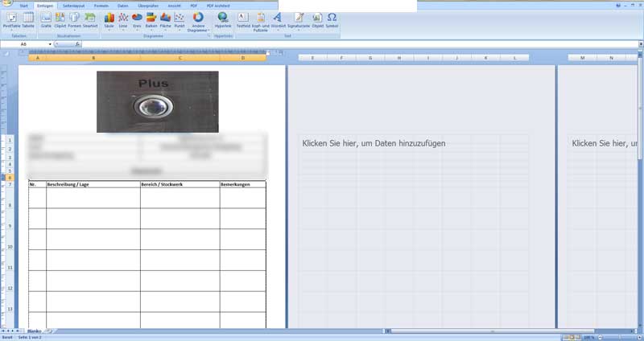This screenshot has width=644, height=341.
Task: Open Andere Diagramme chart types
Action: coord(198,23)
